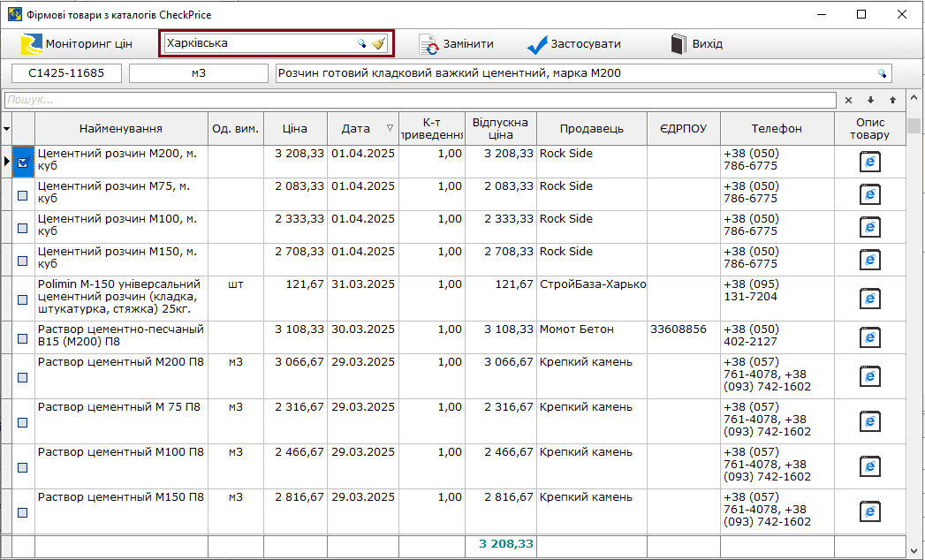The width and height of the screenshot is (925, 560).
Task: Click the К-т приведення column header
Action: tap(432, 129)
